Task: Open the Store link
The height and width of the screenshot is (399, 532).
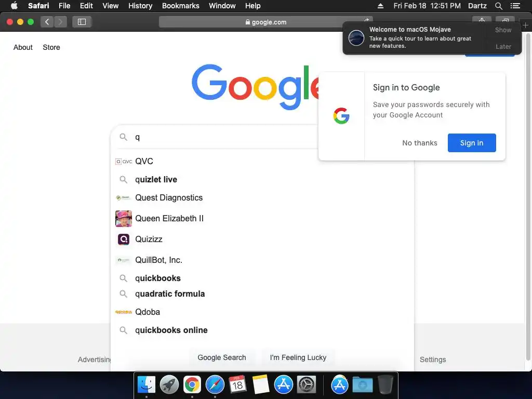Action: [51, 47]
